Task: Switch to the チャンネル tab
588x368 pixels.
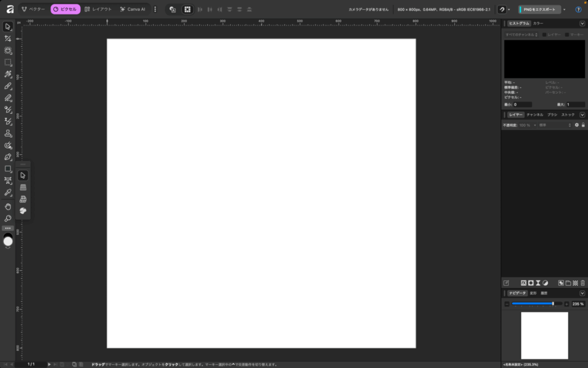Action: [535, 115]
